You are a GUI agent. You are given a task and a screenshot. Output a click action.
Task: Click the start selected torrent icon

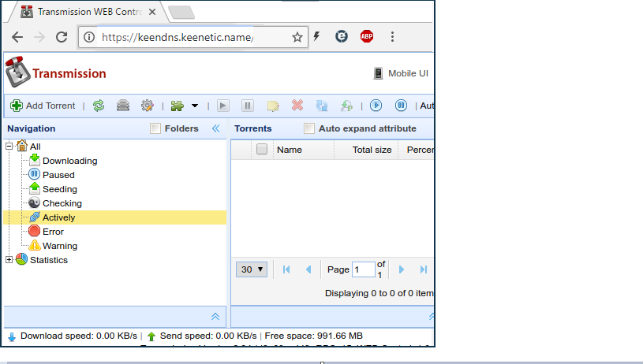point(223,106)
